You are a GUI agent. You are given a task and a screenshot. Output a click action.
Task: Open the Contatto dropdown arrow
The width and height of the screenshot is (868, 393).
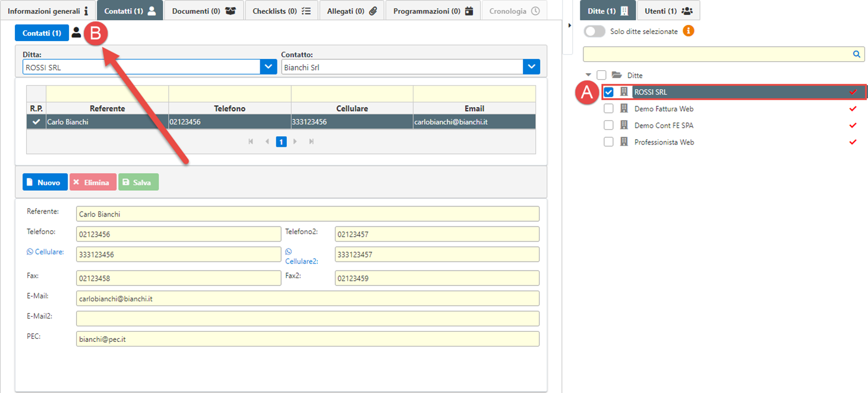[531, 67]
